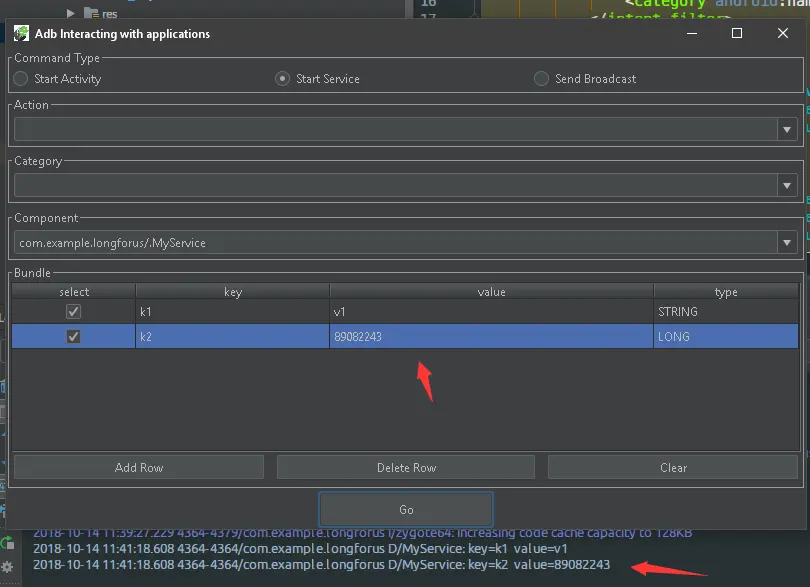Click the value cell v1
This screenshot has width=810, height=587.
(491, 312)
